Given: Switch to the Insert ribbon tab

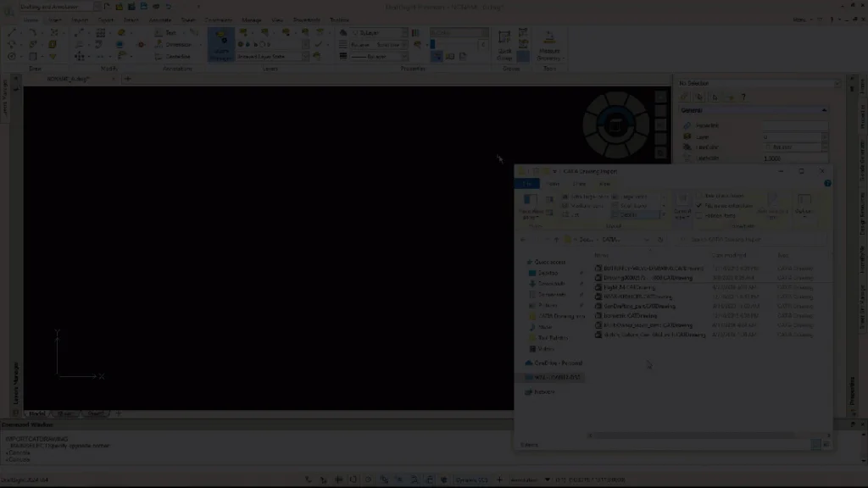Looking at the screenshot, I should click(55, 19).
